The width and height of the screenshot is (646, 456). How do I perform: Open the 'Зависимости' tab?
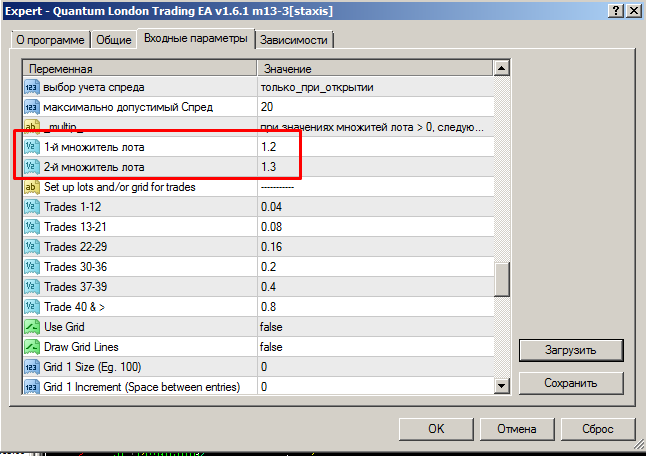(x=294, y=40)
